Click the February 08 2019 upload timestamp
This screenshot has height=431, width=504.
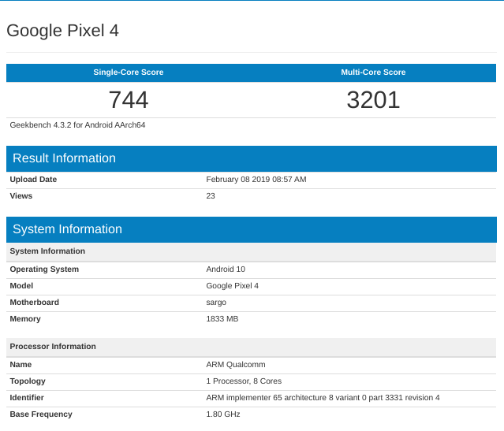256,179
